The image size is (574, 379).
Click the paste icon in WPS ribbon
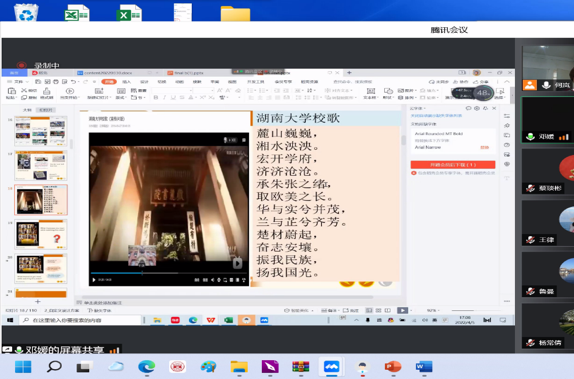(x=11, y=91)
